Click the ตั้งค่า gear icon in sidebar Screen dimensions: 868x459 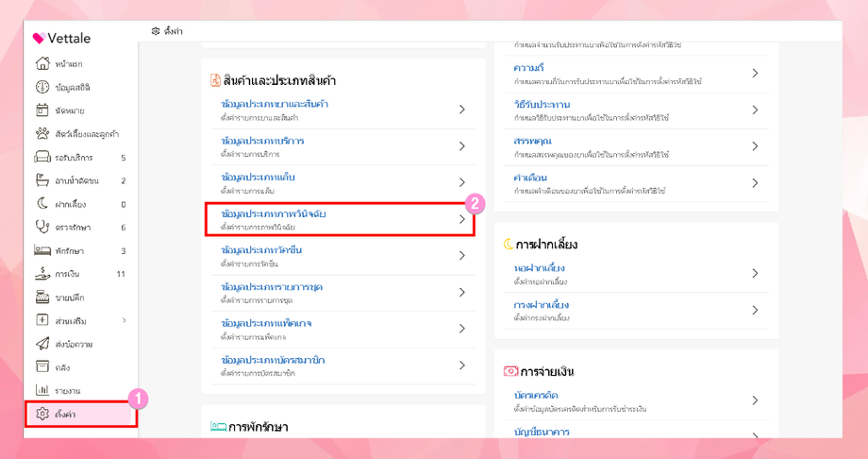pyautogui.click(x=42, y=414)
